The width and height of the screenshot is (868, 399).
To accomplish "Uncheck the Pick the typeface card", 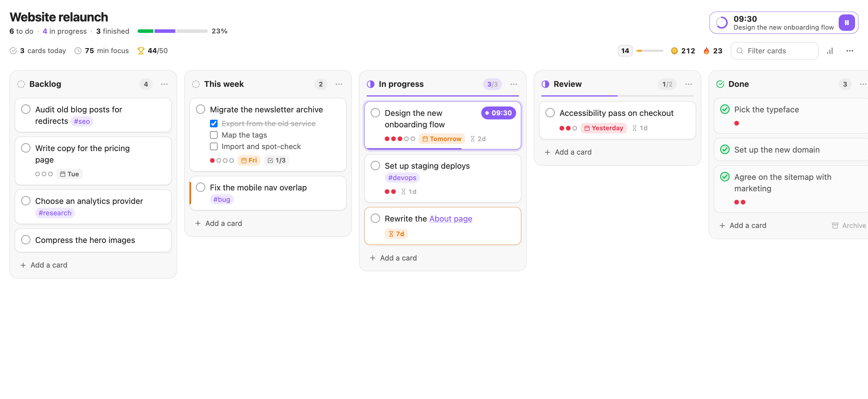I will coord(724,109).
